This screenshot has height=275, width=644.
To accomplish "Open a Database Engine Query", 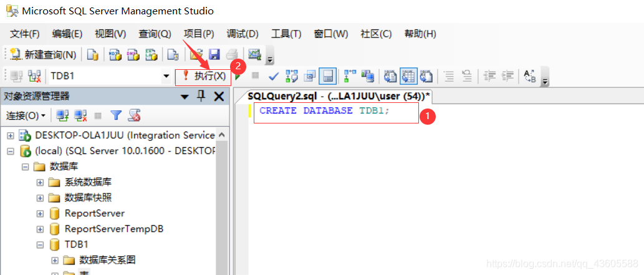I will pos(94,55).
